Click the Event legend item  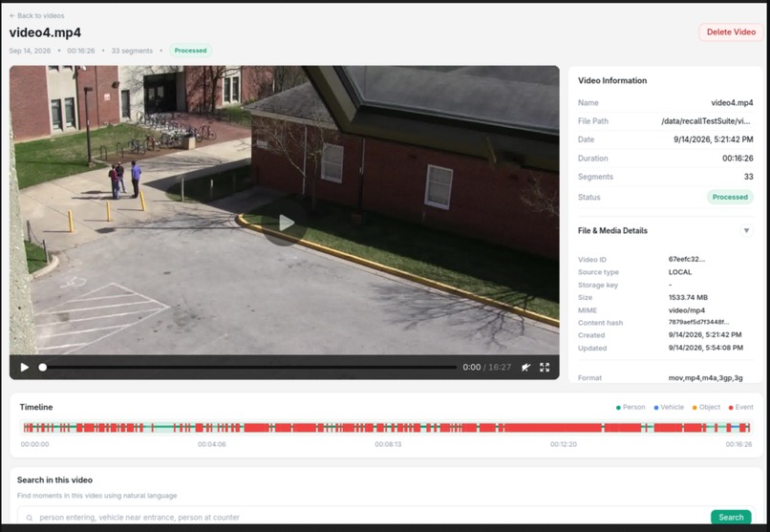[x=741, y=407]
